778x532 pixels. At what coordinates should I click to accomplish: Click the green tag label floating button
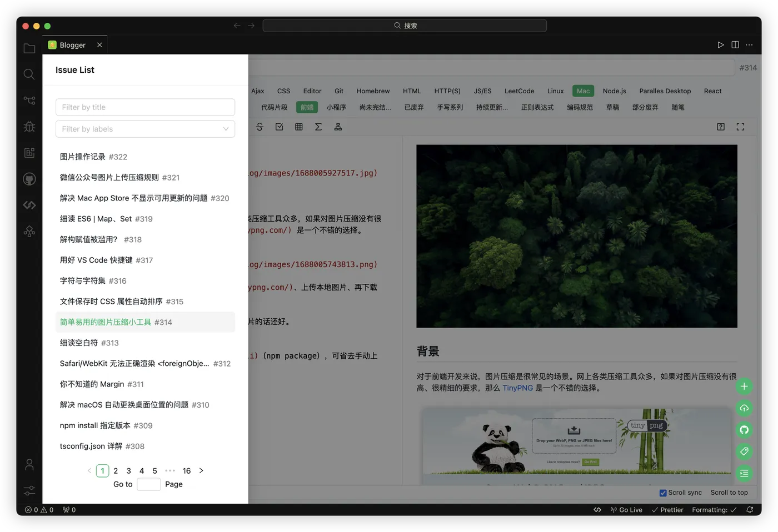click(744, 451)
